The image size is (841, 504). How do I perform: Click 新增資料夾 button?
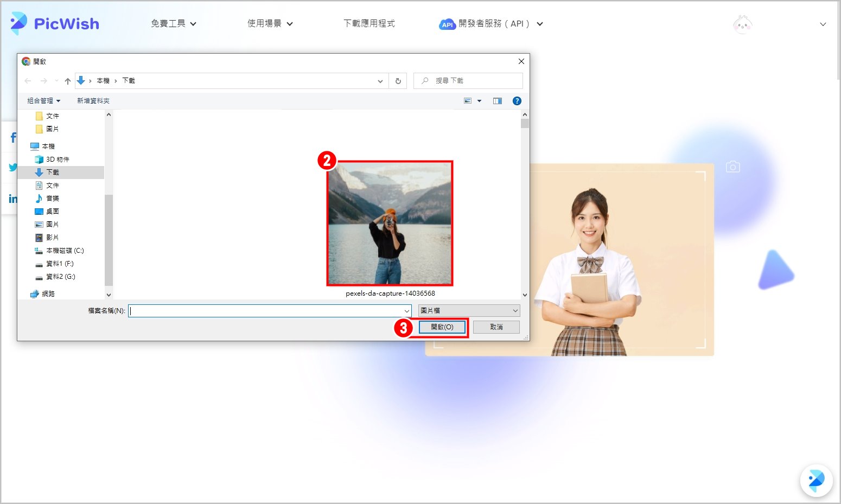(x=93, y=101)
